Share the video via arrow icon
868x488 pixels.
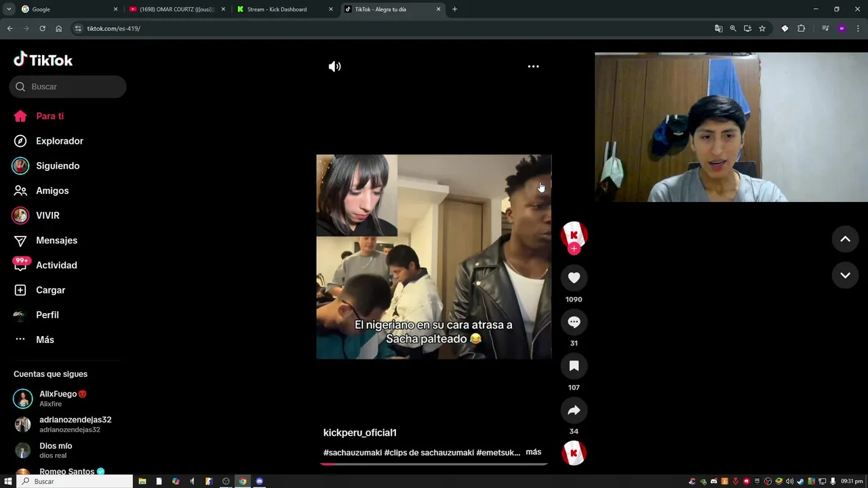point(574,410)
